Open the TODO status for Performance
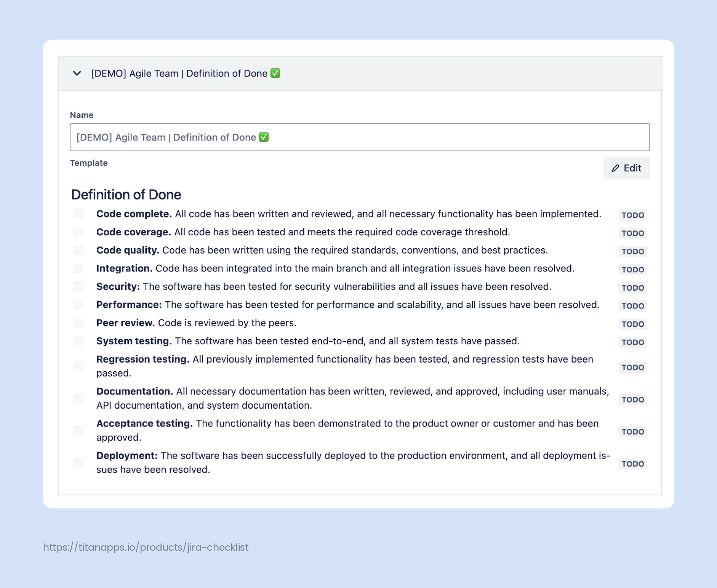This screenshot has height=588, width=717. (633, 306)
